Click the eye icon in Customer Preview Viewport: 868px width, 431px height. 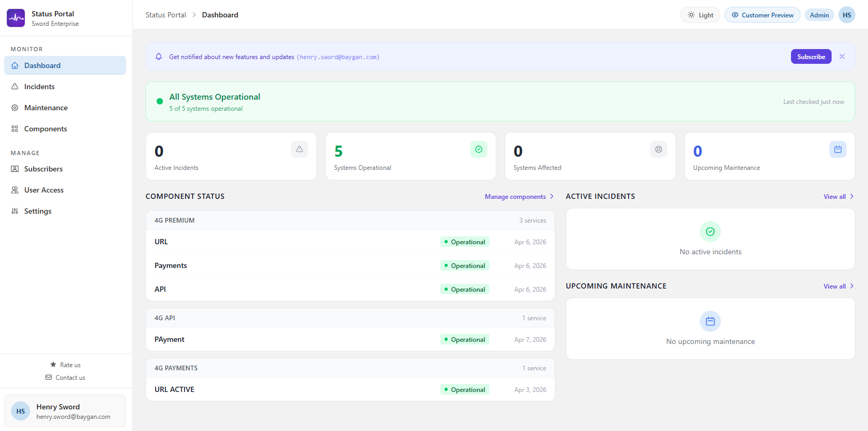(x=735, y=15)
